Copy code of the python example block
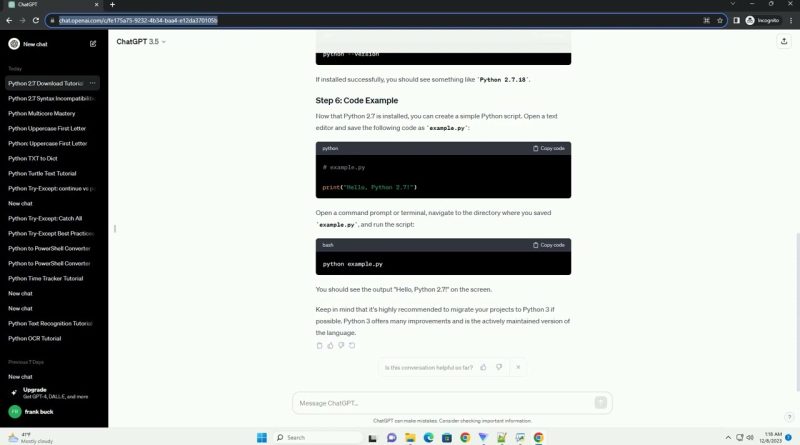The height and width of the screenshot is (445, 800). coord(549,148)
